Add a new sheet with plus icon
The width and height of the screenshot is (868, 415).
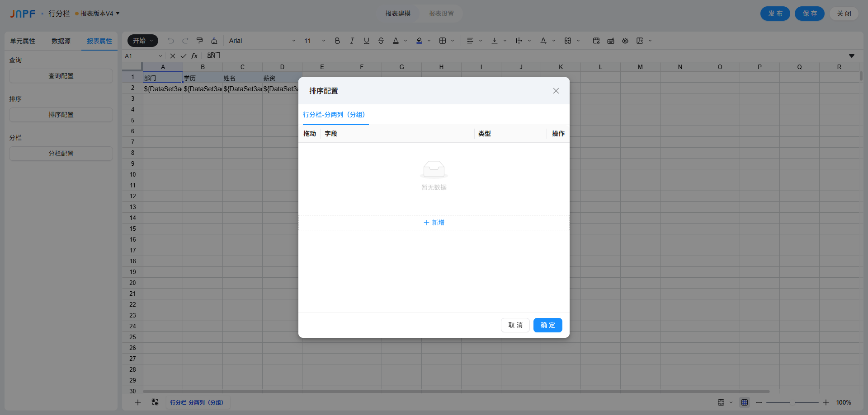(x=138, y=402)
